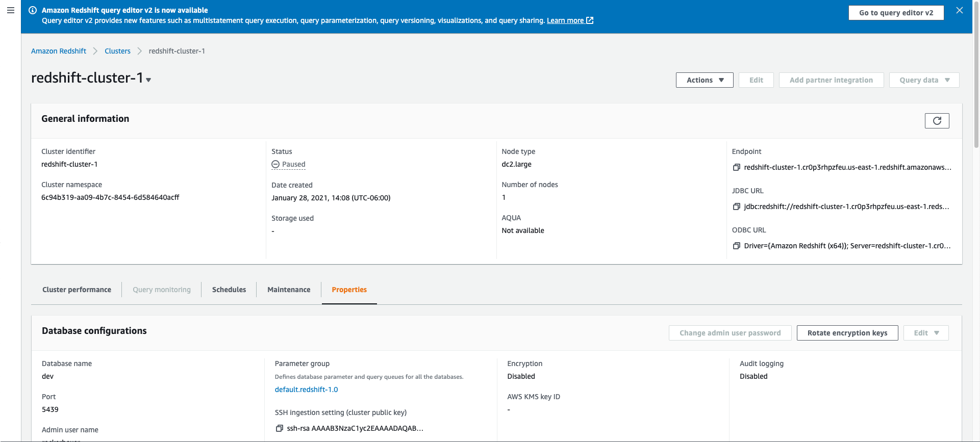
Task: Click Add partner integration button
Action: (x=831, y=80)
